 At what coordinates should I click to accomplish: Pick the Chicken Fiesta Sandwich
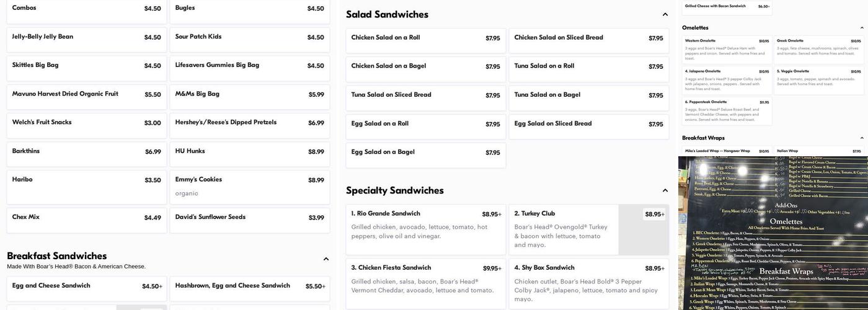425,280
